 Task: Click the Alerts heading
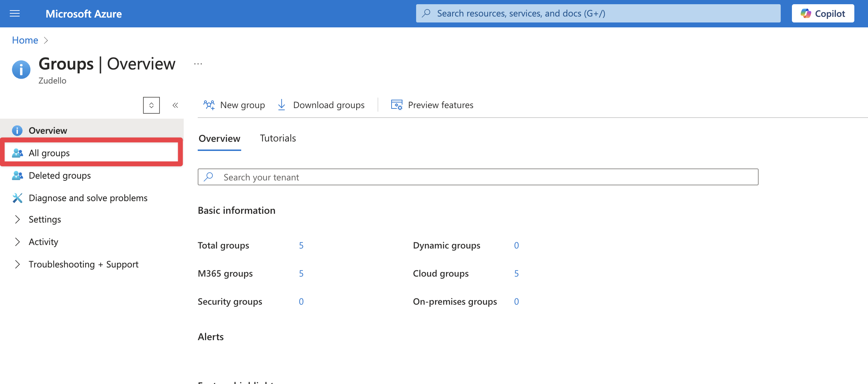point(211,337)
